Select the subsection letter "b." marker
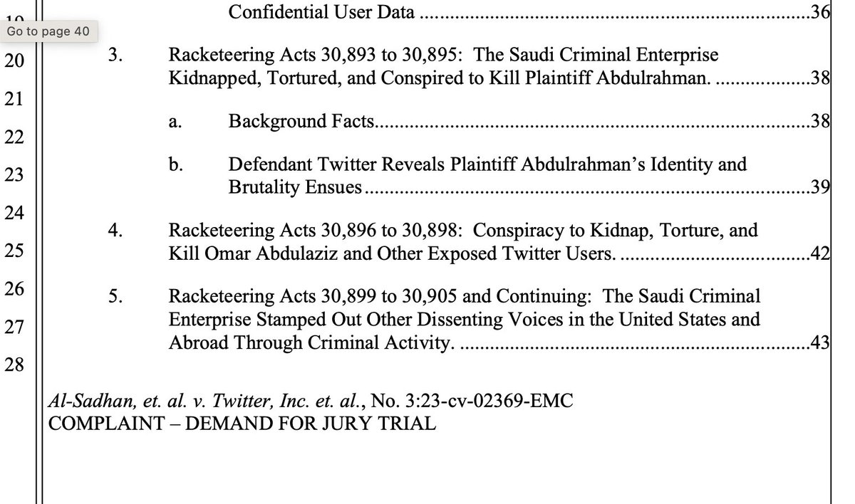The height and width of the screenshot is (504, 855). click(175, 166)
